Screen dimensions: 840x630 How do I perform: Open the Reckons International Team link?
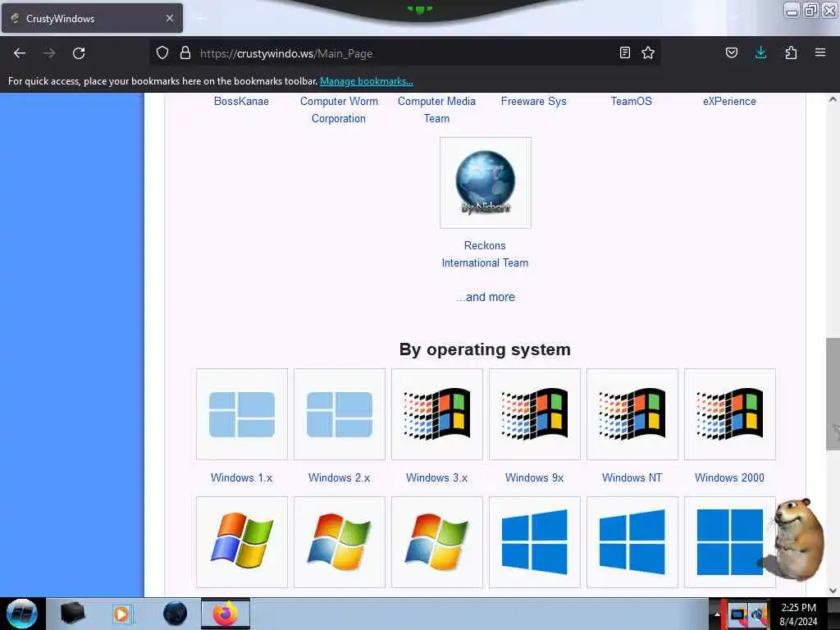(x=485, y=254)
